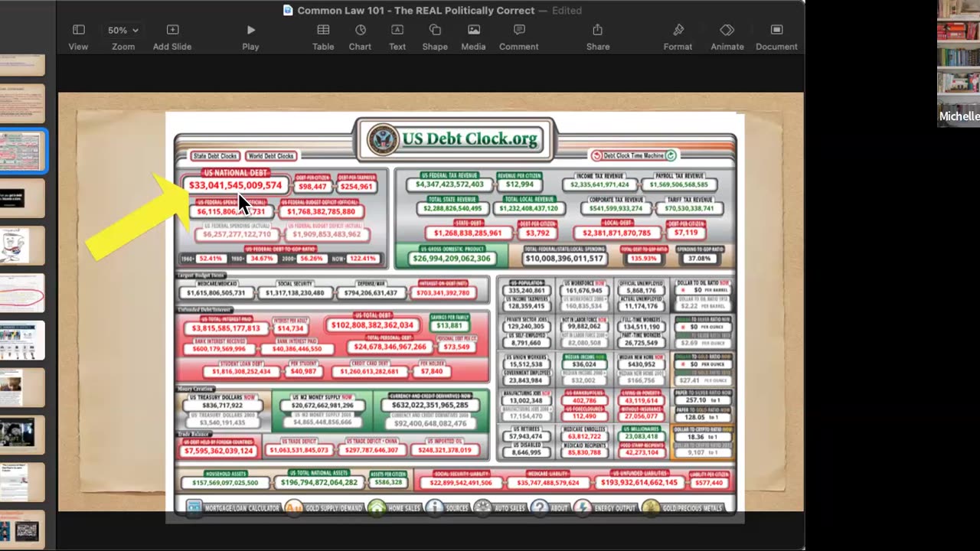Select the slide thumbnail with red oval
Image resolution: width=980 pixels, height=551 pixels.
(22, 293)
